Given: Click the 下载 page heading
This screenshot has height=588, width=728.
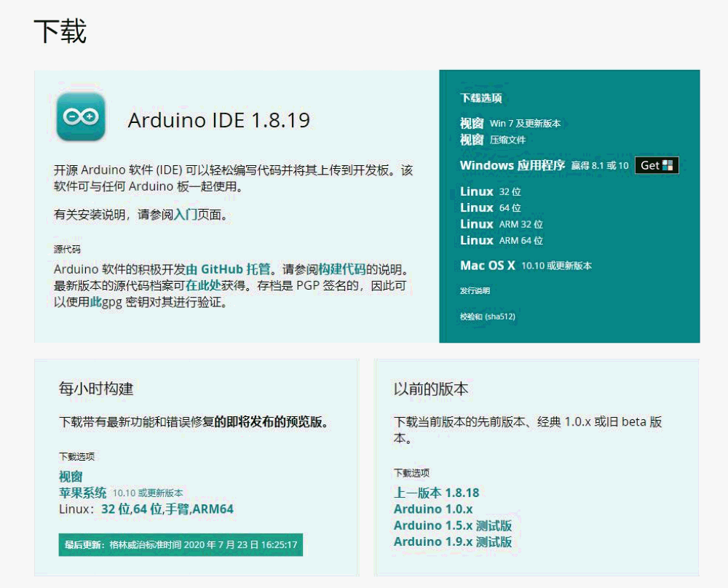Looking at the screenshot, I should [60, 31].
